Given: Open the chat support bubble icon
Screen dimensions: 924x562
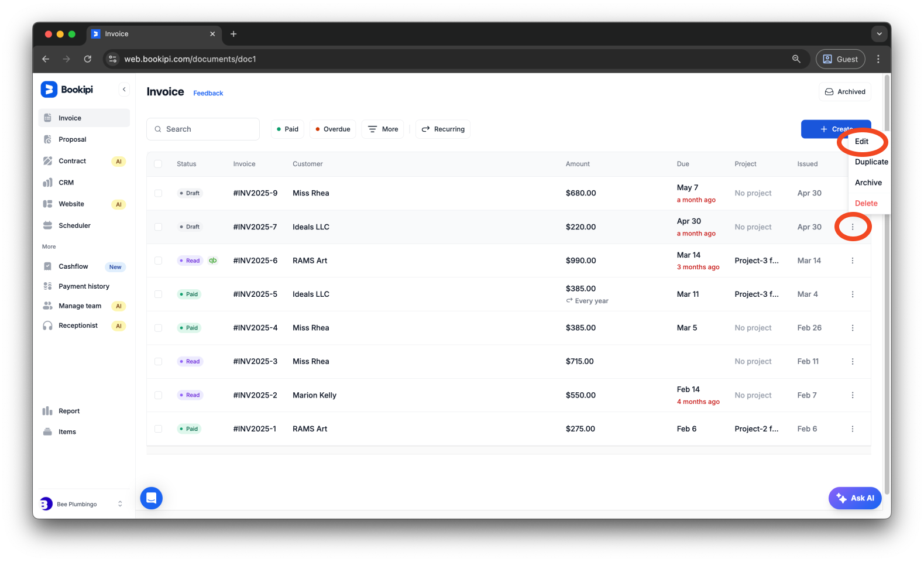Looking at the screenshot, I should point(151,498).
